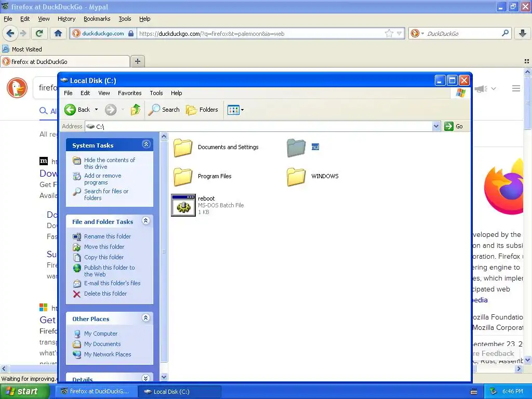This screenshot has height=399, width=532.
Task: Click Delete this folder task
Action: (105, 294)
